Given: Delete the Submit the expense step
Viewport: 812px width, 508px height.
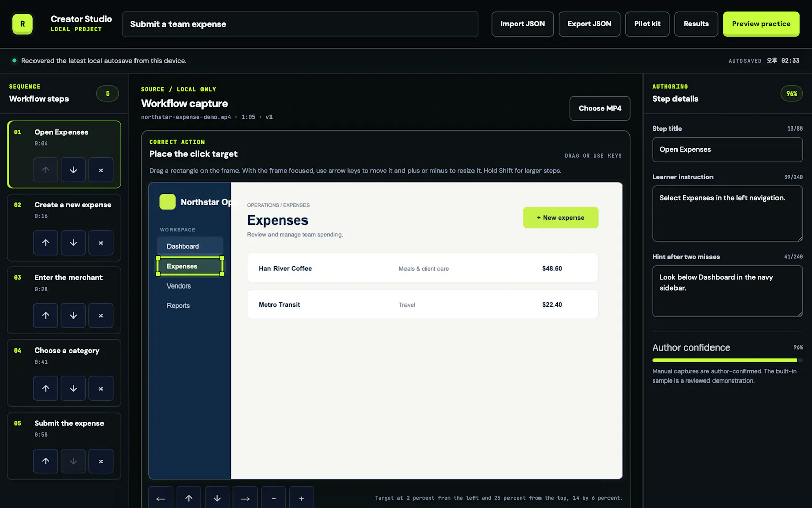Looking at the screenshot, I should point(101,461).
